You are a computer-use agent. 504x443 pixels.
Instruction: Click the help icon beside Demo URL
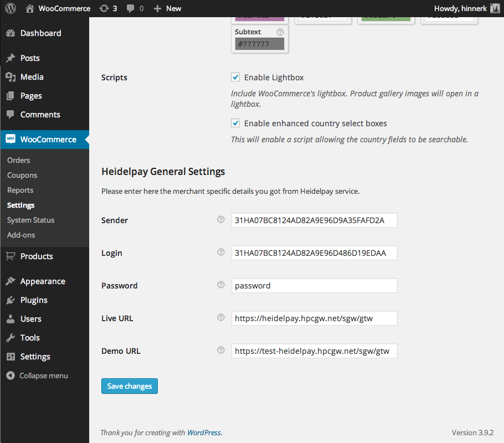click(221, 351)
